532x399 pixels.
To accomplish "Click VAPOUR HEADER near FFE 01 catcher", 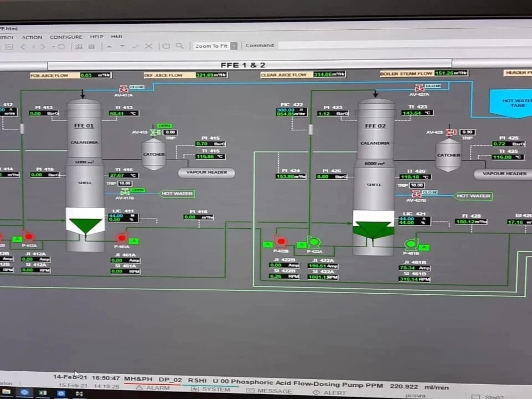I will pos(206,172).
